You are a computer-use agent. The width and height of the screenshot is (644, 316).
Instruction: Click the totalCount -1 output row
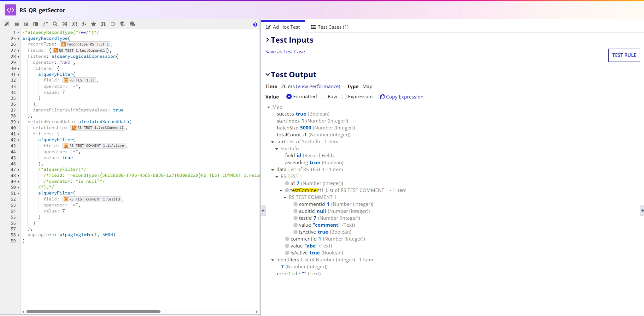click(x=313, y=135)
